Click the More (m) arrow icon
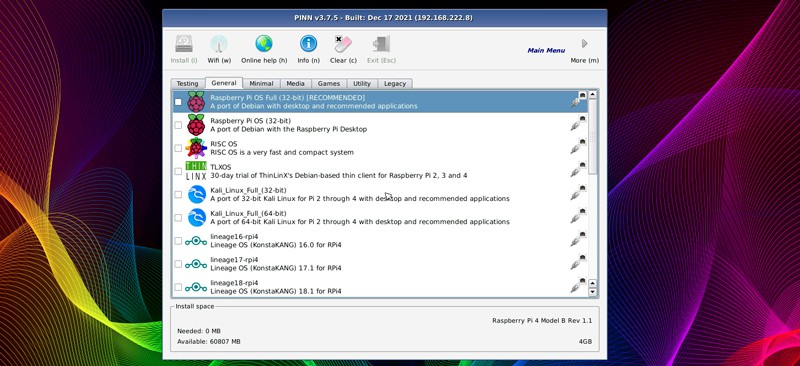This screenshot has width=800, height=366. pos(585,44)
